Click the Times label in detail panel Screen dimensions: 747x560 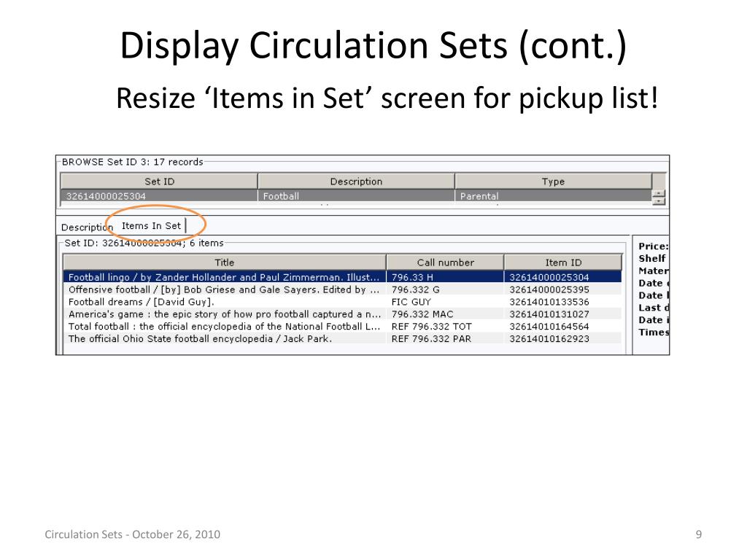pos(653,332)
